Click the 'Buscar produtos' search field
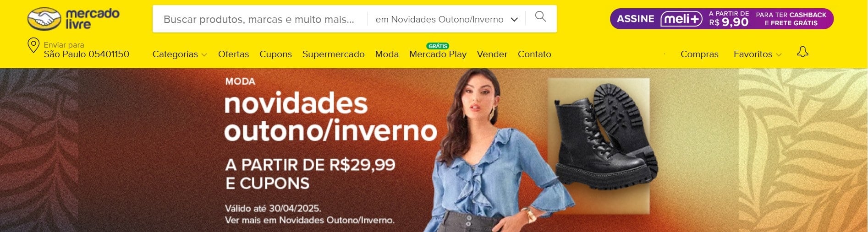This screenshot has height=232, width=868. [x=259, y=19]
